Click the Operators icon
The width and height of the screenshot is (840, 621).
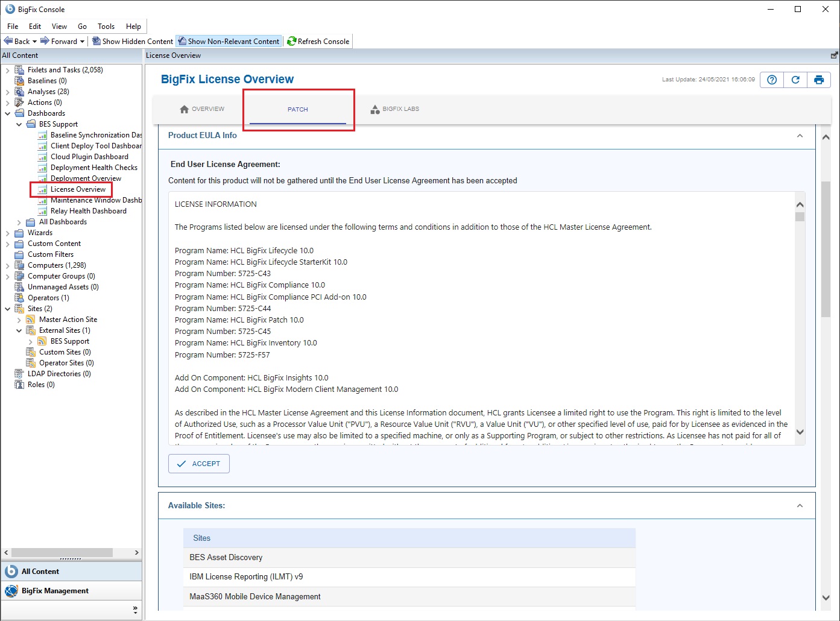click(19, 298)
